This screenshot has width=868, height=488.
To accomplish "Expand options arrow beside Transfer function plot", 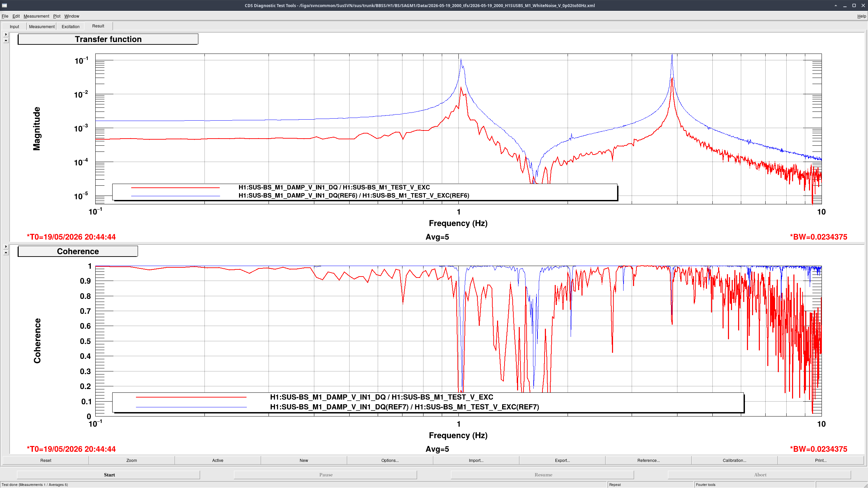I will click(6, 35).
